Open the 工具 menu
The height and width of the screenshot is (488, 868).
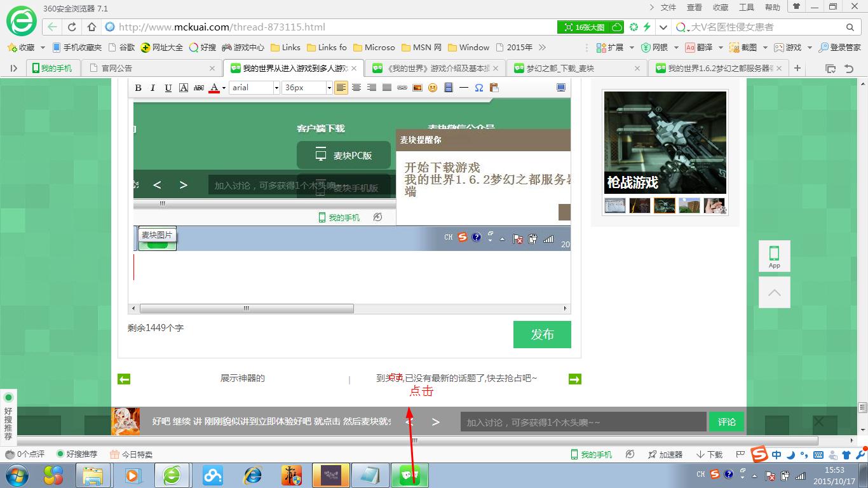point(747,8)
